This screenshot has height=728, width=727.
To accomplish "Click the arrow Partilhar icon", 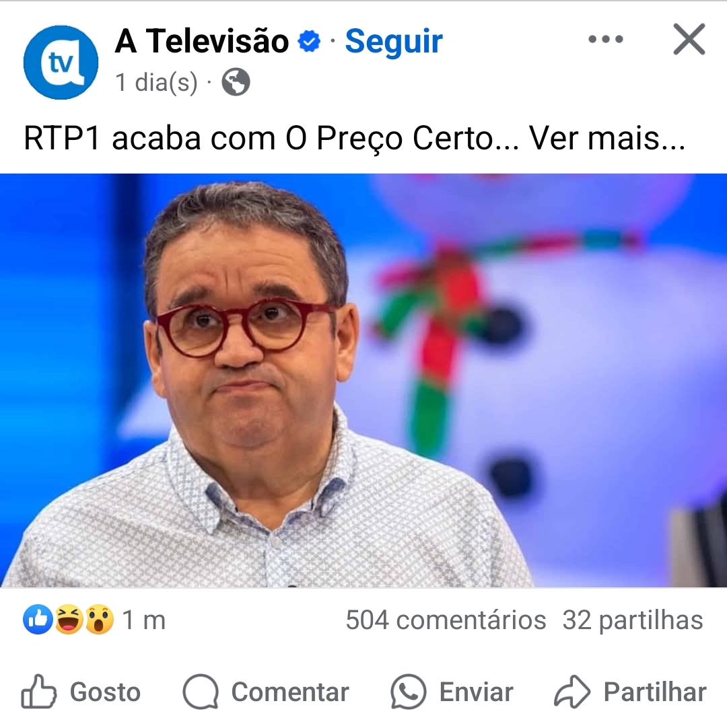I will tap(572, 692).
